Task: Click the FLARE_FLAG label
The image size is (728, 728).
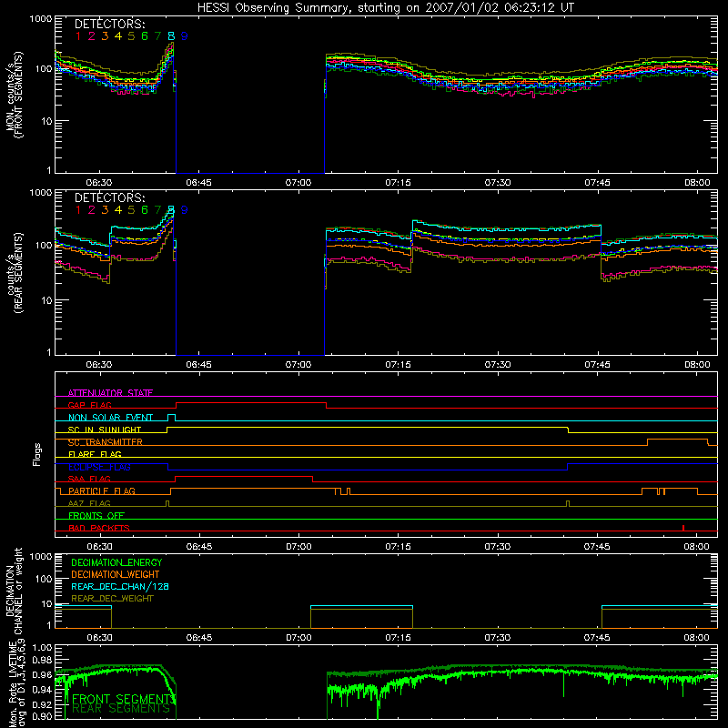Action: coord(95,454)
